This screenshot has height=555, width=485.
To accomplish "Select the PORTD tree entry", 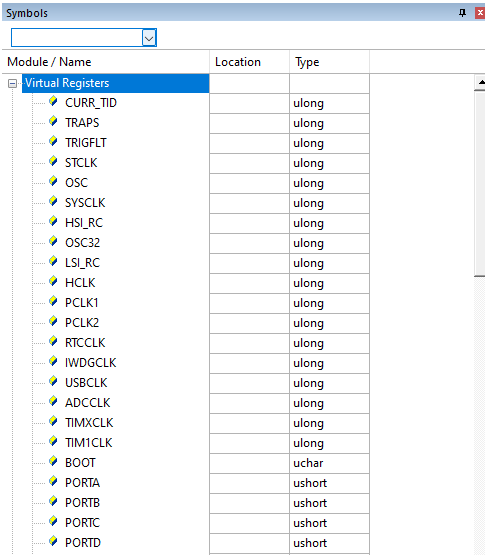I will (x=83, y=543).
